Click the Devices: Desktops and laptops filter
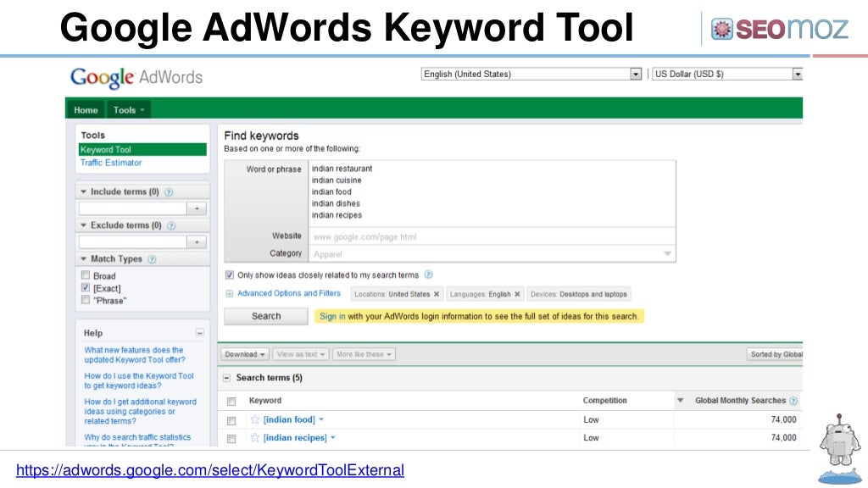868x488 pixels. click(578, 294)
